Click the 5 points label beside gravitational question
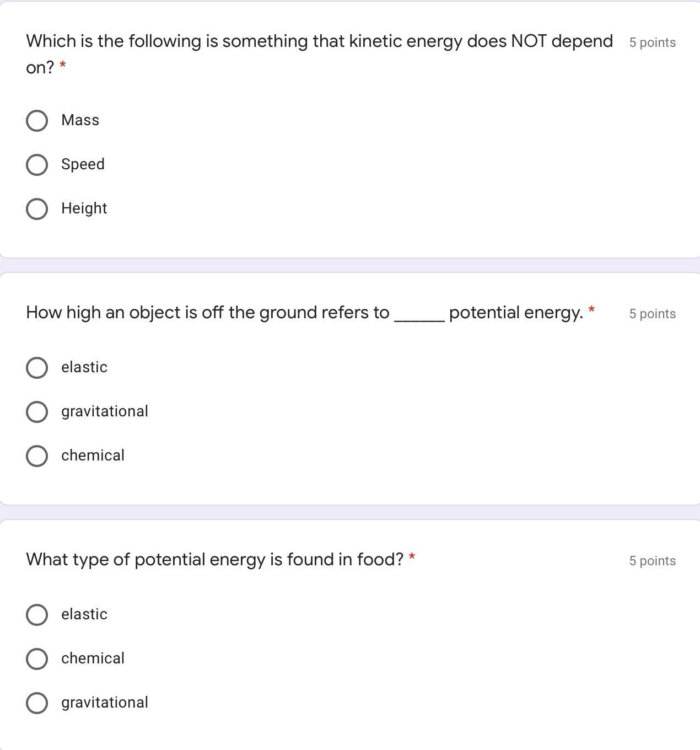The width and height of the screenshot is (700, 750). click(x=652, y=314)
